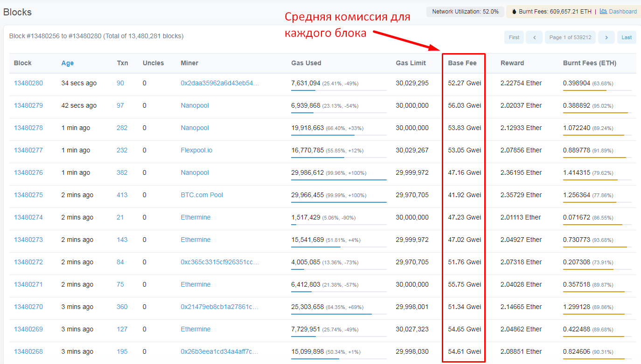
Task: Open Ethermine miner for block 13480274
Action: click(195, 217)
